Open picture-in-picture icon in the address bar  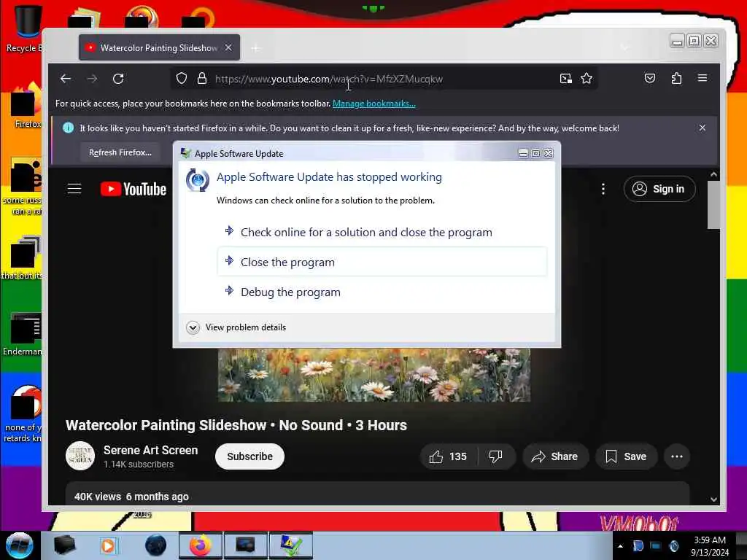click(x=565, y=79)
